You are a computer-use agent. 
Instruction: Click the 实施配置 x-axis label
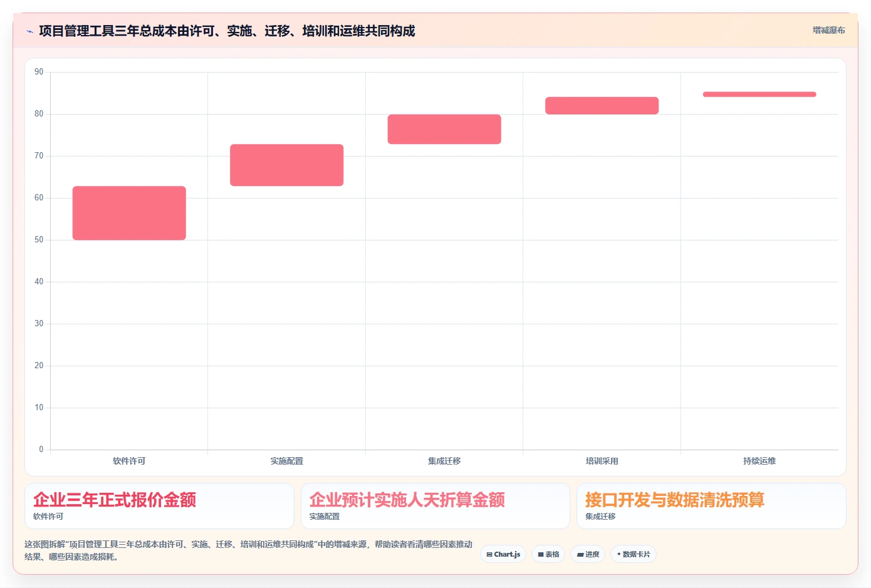pos(286,461)
